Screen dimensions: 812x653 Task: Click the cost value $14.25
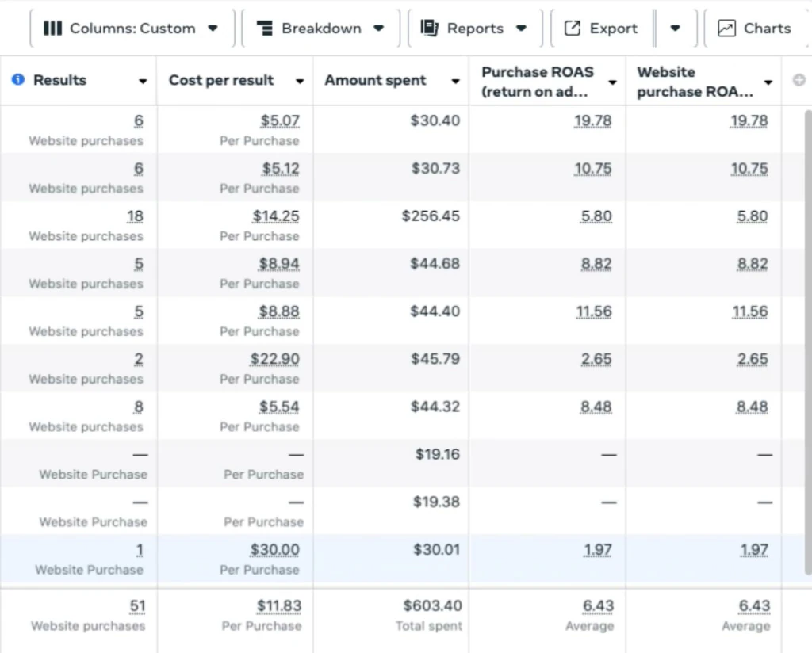275,216
